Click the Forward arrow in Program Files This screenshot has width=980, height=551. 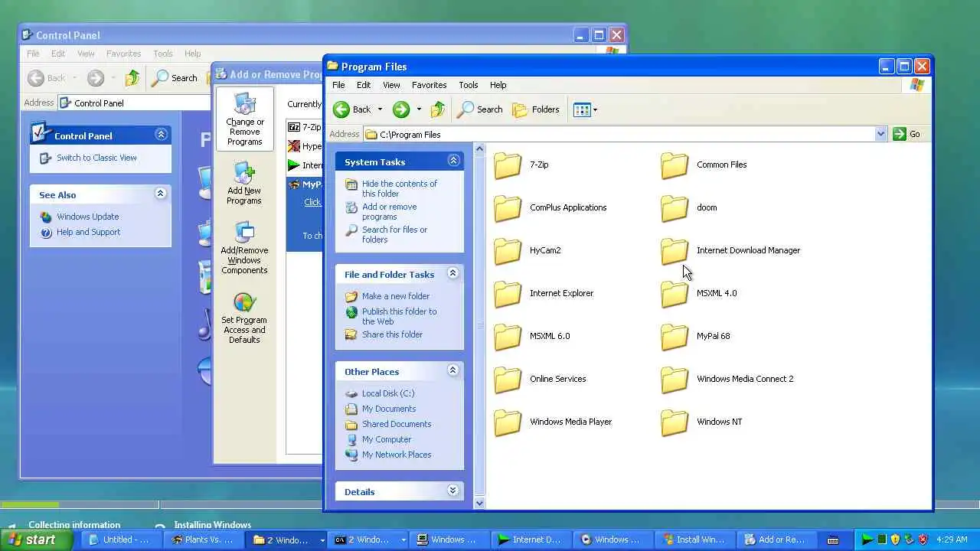click(x=401, y=109)
